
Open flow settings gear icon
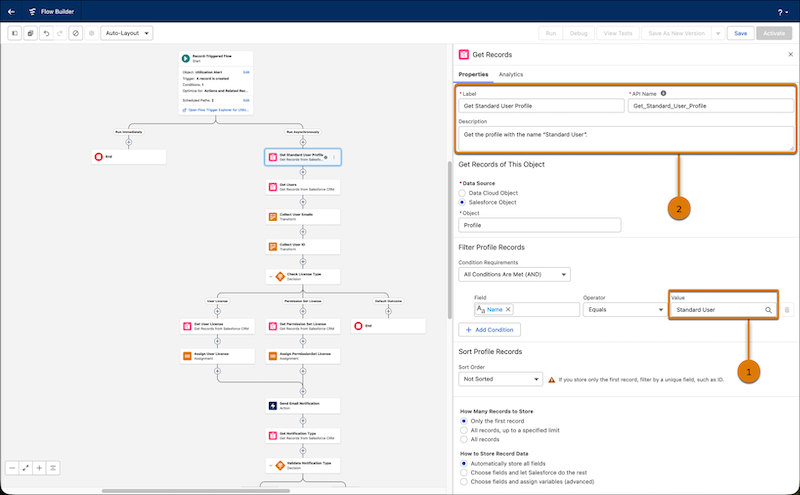(x=92, y=33)
